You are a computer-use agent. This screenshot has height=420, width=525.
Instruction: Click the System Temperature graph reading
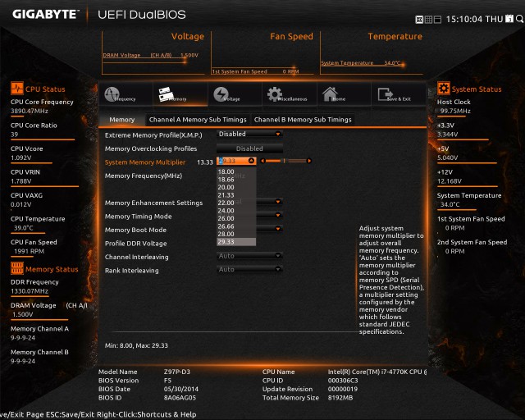point(361,63)
